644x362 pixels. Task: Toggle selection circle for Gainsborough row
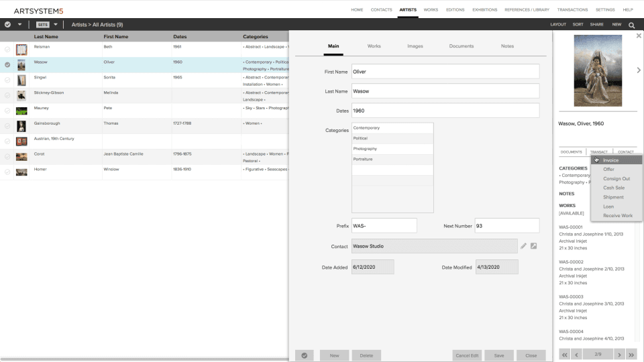(x=7, y=126)
